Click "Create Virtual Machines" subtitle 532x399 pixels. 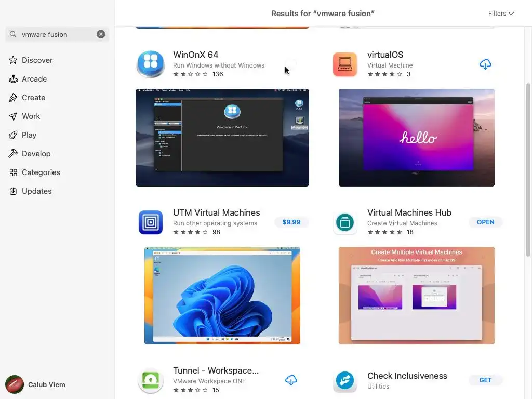(402, 223)
